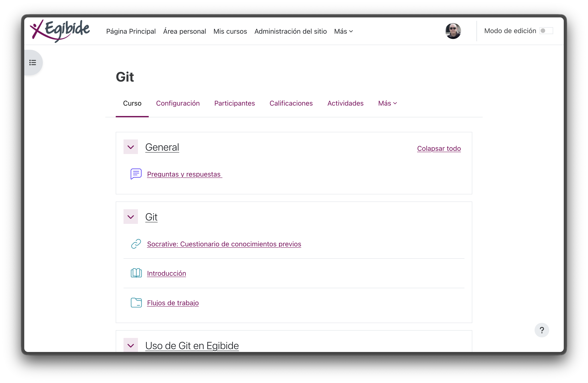The height and width of the screenshot is (383, 588).
Task: Expand the Más dropdown in top navigation
Action: [343, 31]
